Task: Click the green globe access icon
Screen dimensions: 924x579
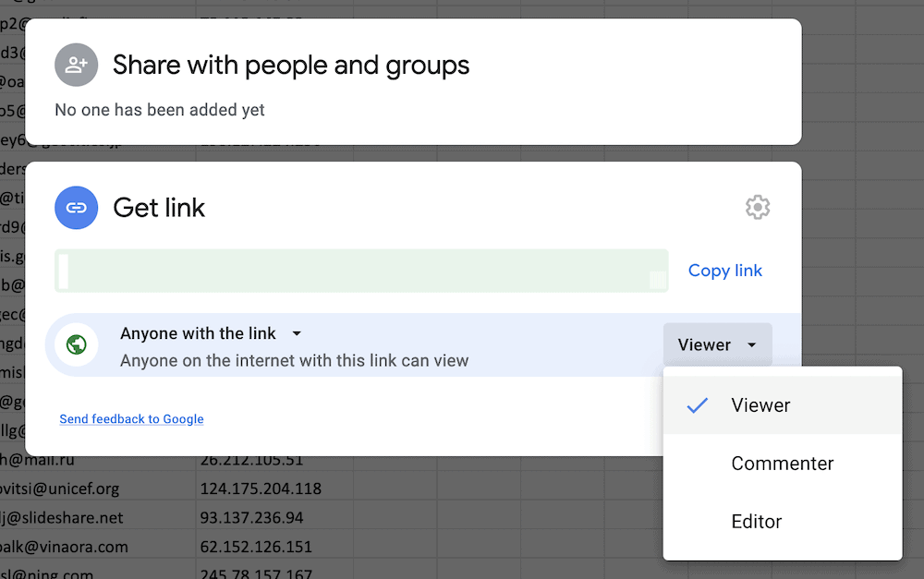Action: coord(77,344)
